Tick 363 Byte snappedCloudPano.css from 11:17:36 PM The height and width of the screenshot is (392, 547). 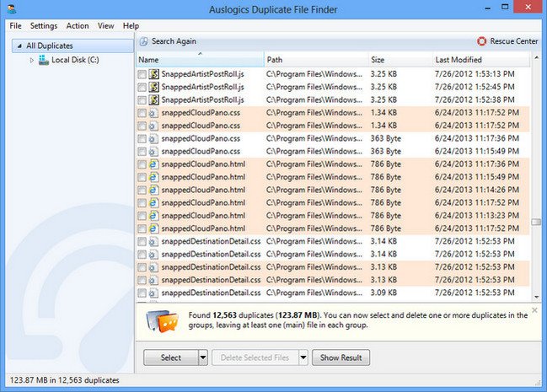[142, 139]
